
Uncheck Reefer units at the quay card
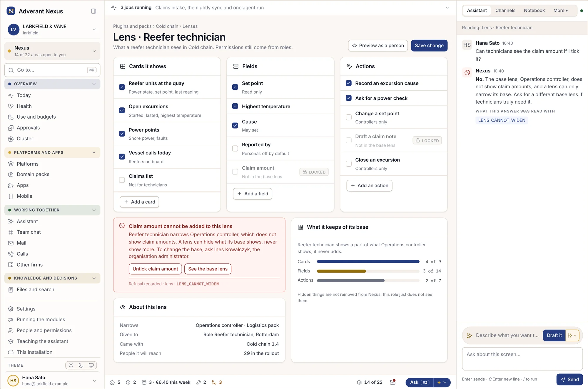(x=122, y=87)
